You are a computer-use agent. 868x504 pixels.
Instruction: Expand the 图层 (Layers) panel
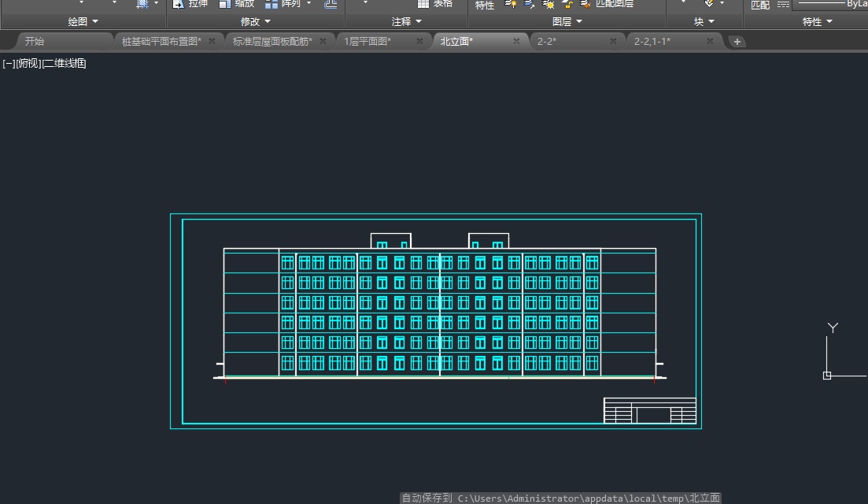click(567, 22)
